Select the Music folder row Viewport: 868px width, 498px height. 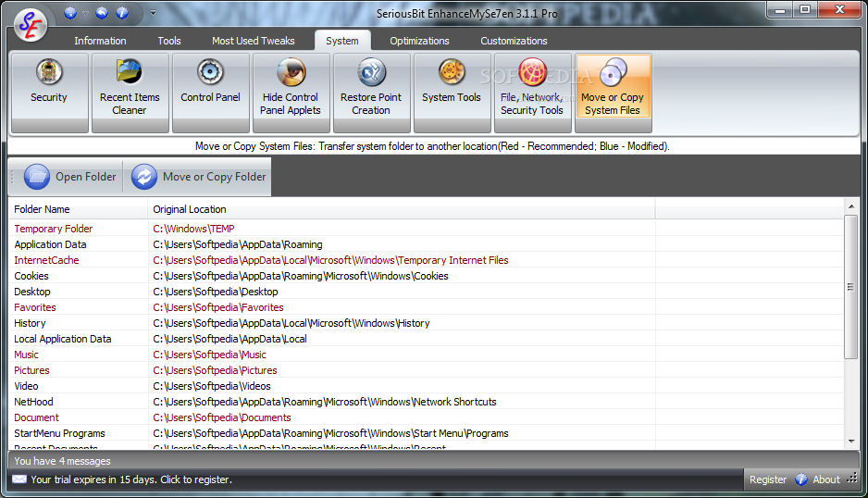coord(426,355)
